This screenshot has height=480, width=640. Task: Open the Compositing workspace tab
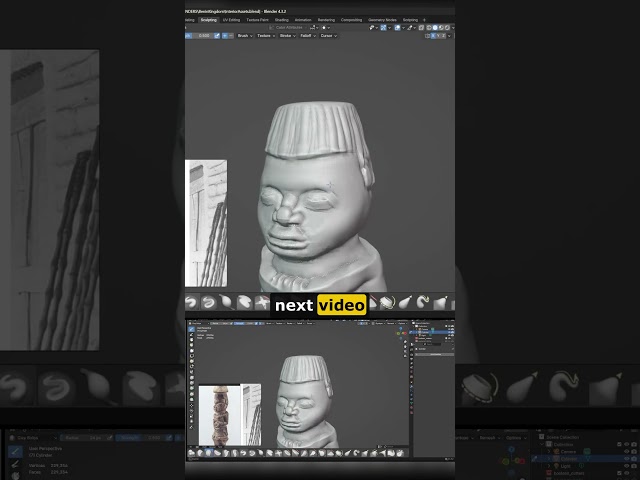click(x=351, y=20)
